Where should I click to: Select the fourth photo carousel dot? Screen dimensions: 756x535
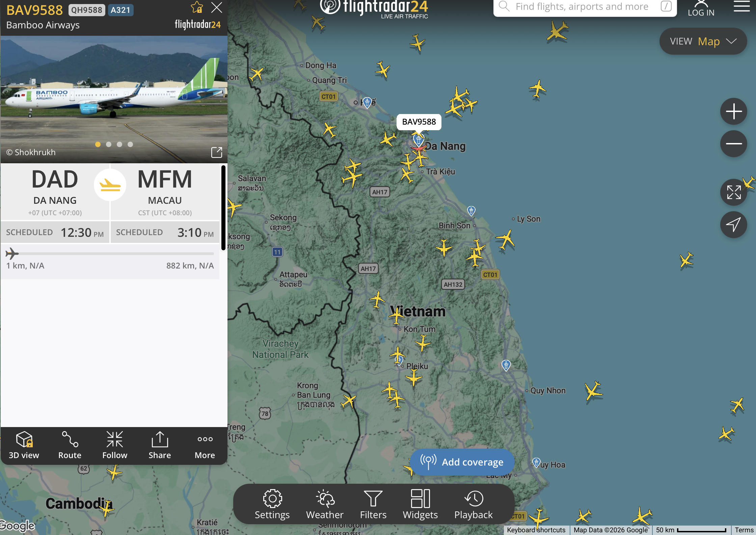[x=130, y=144]
